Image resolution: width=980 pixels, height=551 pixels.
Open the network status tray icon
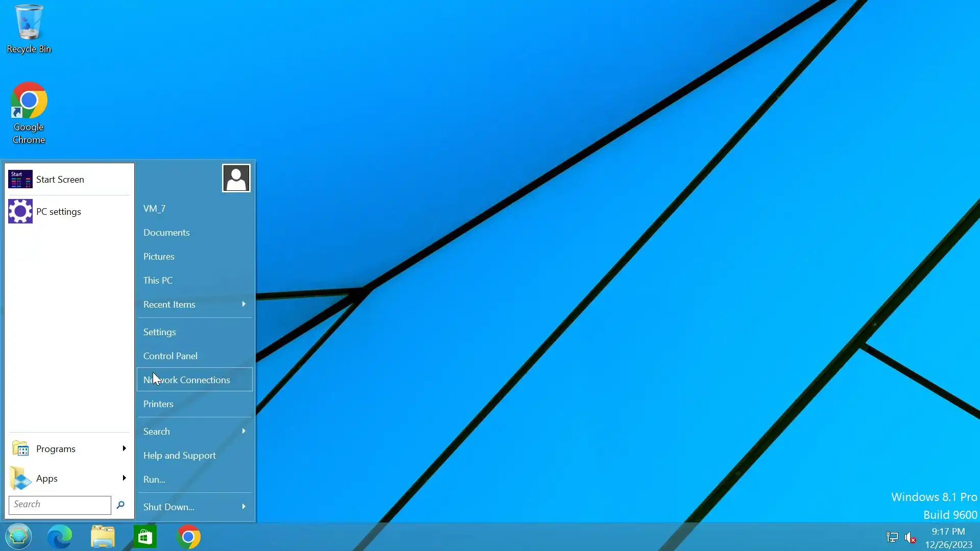[x=892, y=537]
